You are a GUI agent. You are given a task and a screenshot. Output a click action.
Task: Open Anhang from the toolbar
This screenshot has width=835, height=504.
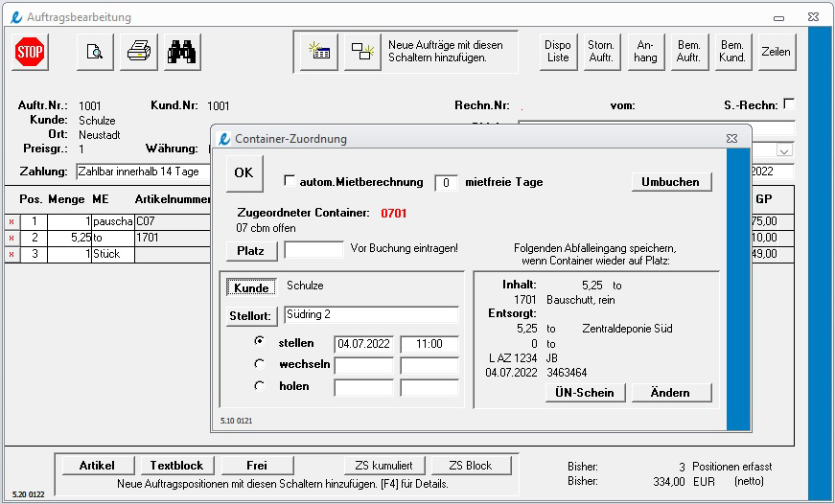pyautogui.click(x=645, y=52)
